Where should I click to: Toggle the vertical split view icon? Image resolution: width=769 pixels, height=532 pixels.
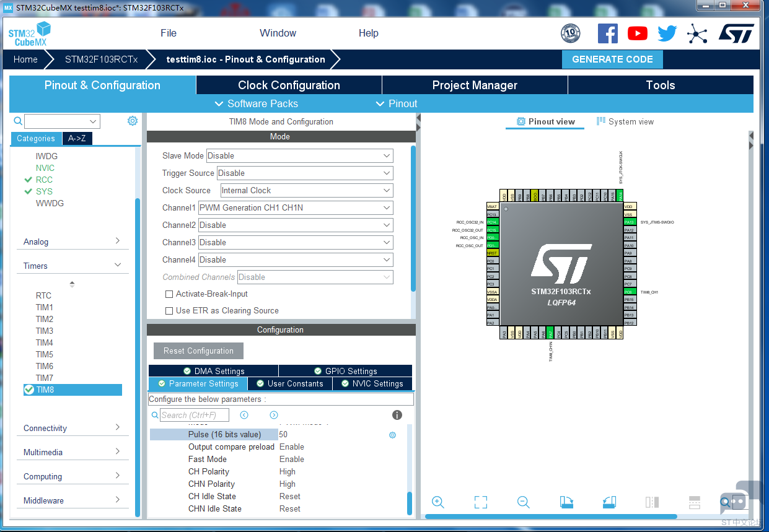tap(652, 502)
